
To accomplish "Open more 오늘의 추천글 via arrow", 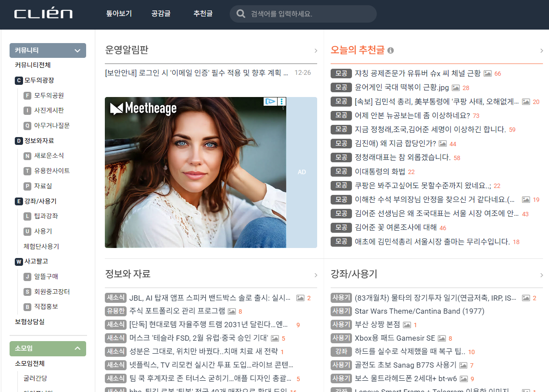I will tap(542, 50).
